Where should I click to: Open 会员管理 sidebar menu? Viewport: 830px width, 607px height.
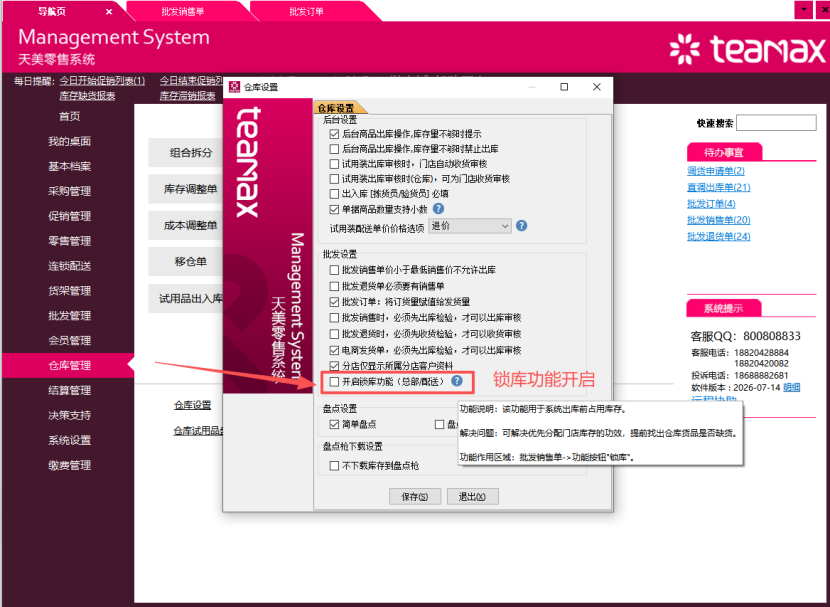69,340
